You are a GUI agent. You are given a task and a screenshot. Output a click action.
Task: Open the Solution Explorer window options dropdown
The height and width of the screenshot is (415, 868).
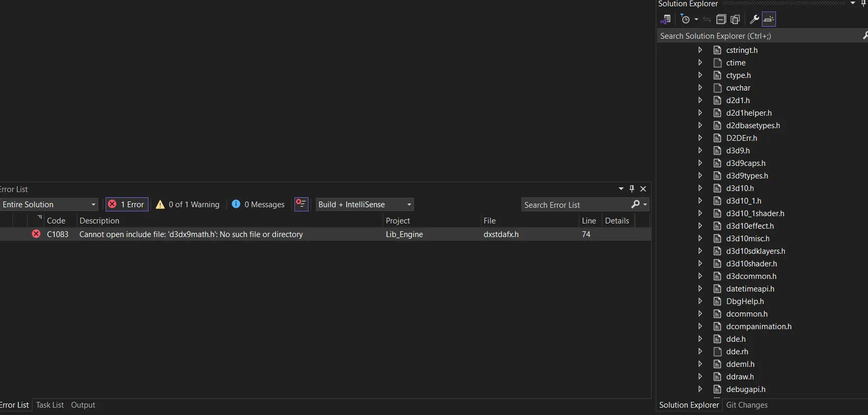(x=853, y=3)
